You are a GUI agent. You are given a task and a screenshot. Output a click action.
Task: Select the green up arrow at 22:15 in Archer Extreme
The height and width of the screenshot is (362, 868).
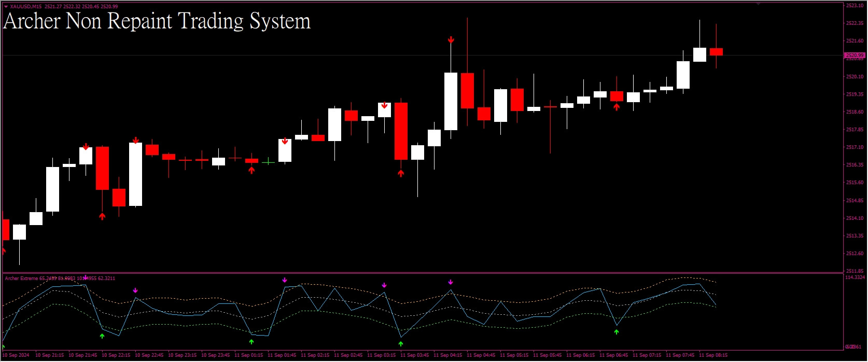pyautogui.click(x=102, y=336)
